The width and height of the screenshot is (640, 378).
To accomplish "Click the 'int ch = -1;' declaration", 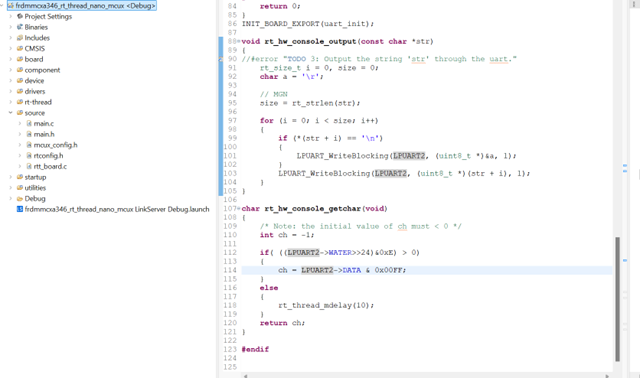I will pyautogui.click(x=287, y=235).
